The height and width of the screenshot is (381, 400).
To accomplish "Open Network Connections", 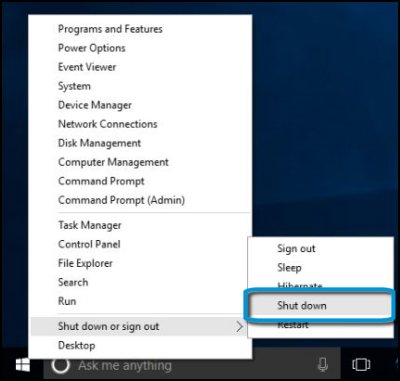I will (140, 124).
